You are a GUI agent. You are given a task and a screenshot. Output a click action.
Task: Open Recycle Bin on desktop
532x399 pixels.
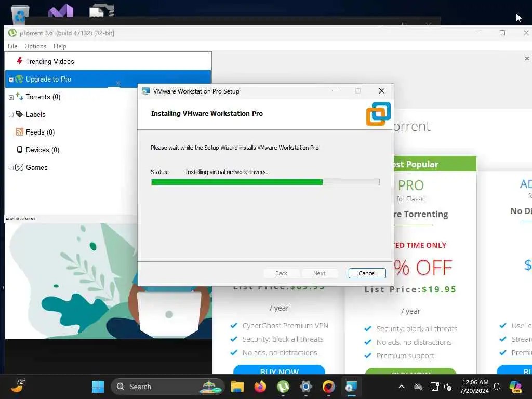click(20, 15)
